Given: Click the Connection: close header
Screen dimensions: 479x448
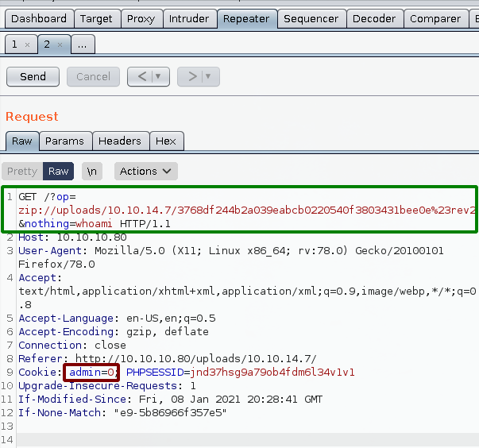Looking at the screenshot, I should click(x=72, y=346).
